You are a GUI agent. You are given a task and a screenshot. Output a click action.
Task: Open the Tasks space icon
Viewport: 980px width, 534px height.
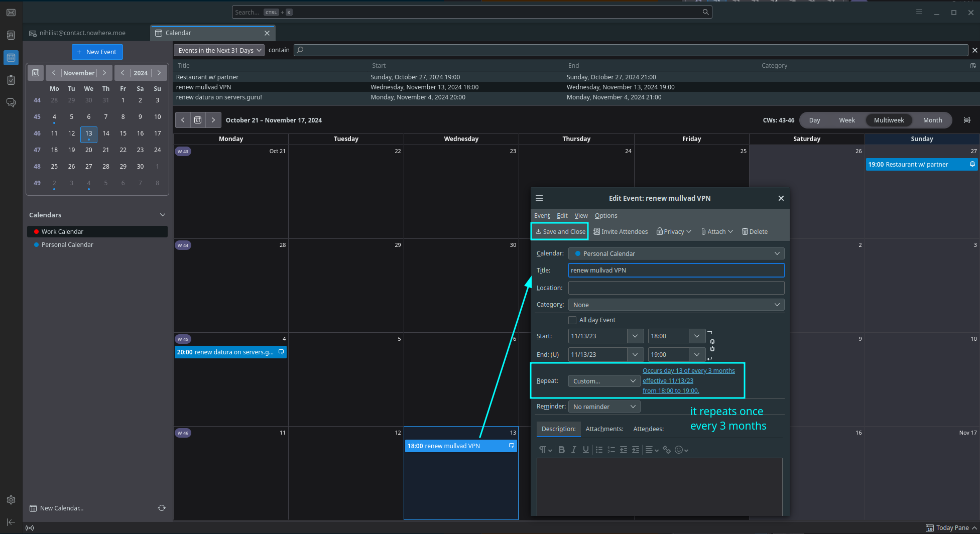(x=11, y=80)
